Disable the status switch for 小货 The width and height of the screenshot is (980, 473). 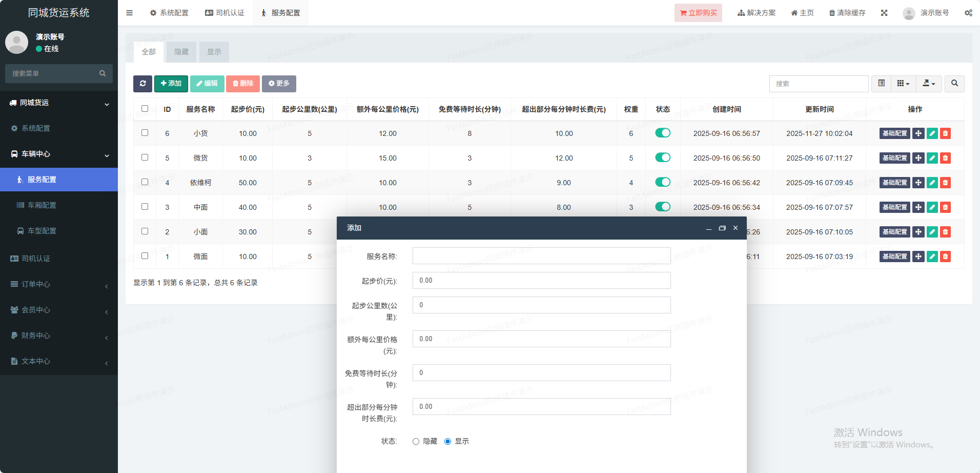pyautogui.click(x=662, y=133)
